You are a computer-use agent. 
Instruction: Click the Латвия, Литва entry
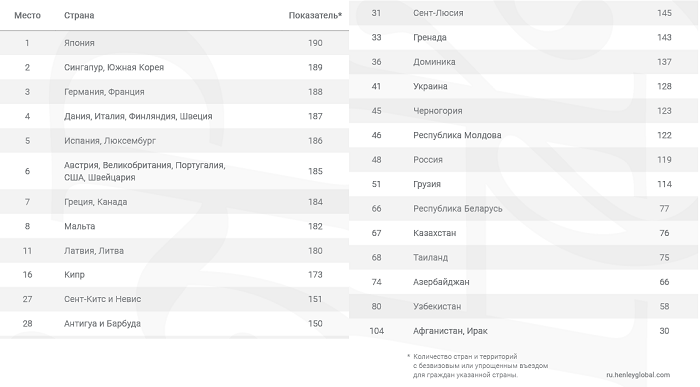click(x=94, y=251)
